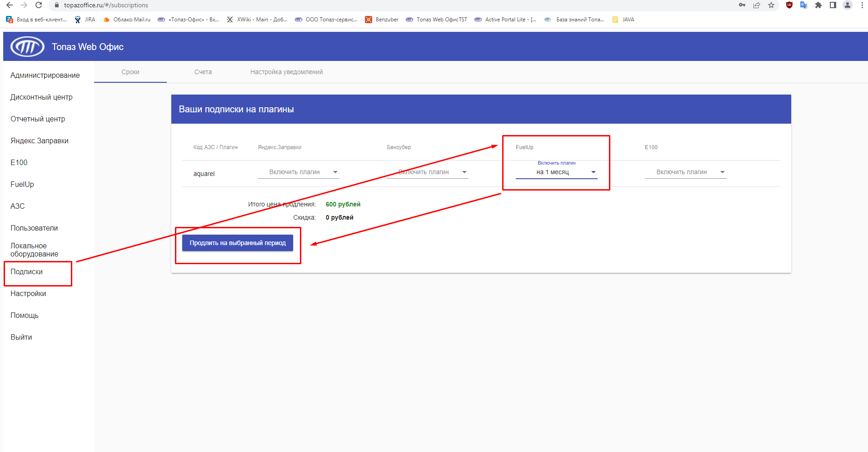Click the FuelUp column header

pos(524,147)
